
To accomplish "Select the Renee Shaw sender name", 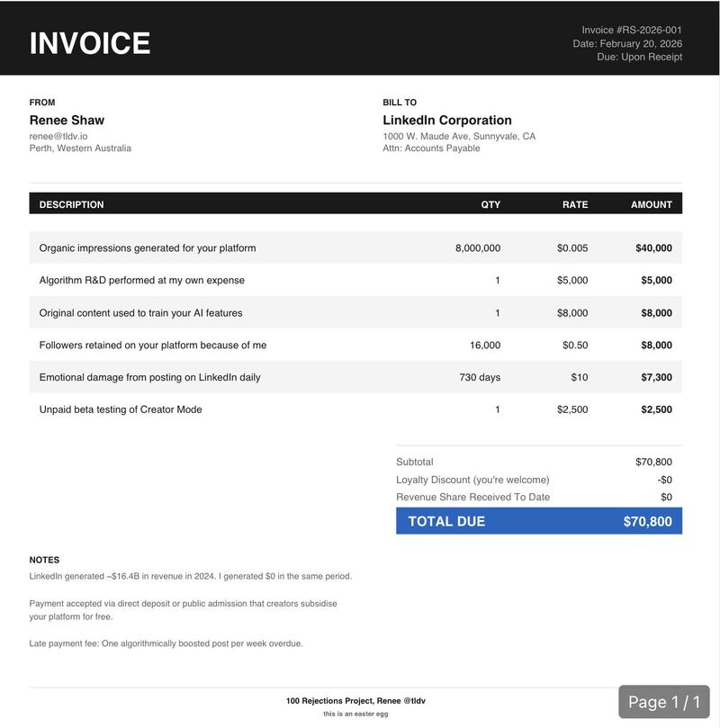I will click(67, 120).
